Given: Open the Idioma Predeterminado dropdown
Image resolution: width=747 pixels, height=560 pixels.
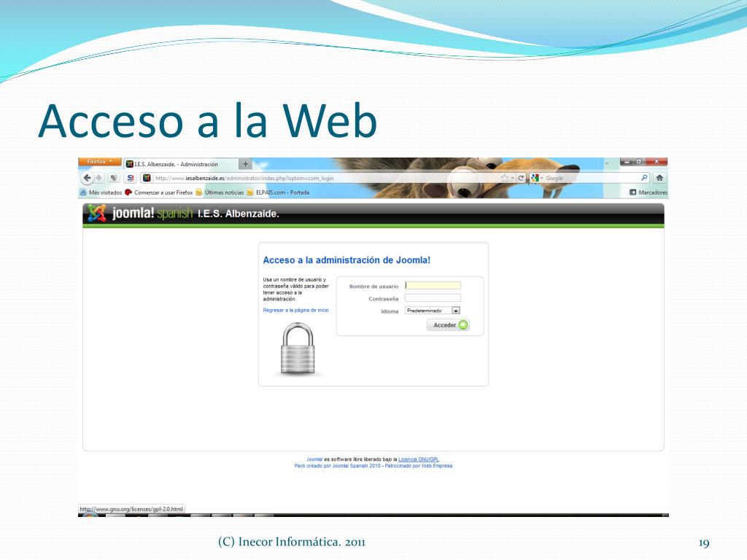Looking at the screenshot, I should [433, 311].
